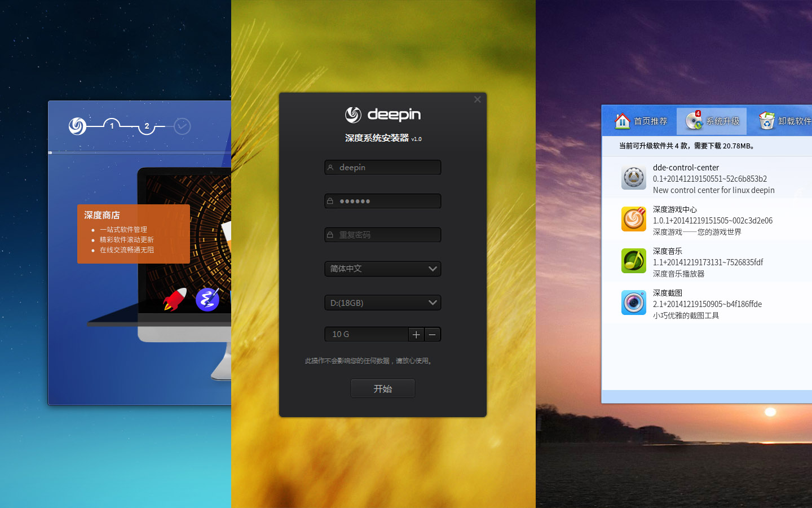Click the wizard progress bar
812x508 pixels.
140,152
